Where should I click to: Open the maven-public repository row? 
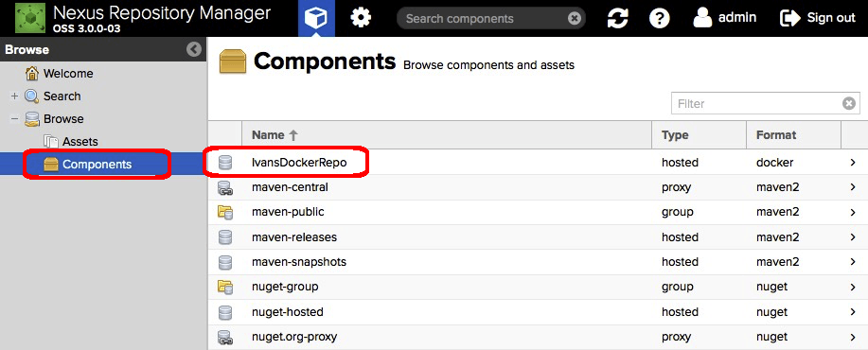click(538, 212)
